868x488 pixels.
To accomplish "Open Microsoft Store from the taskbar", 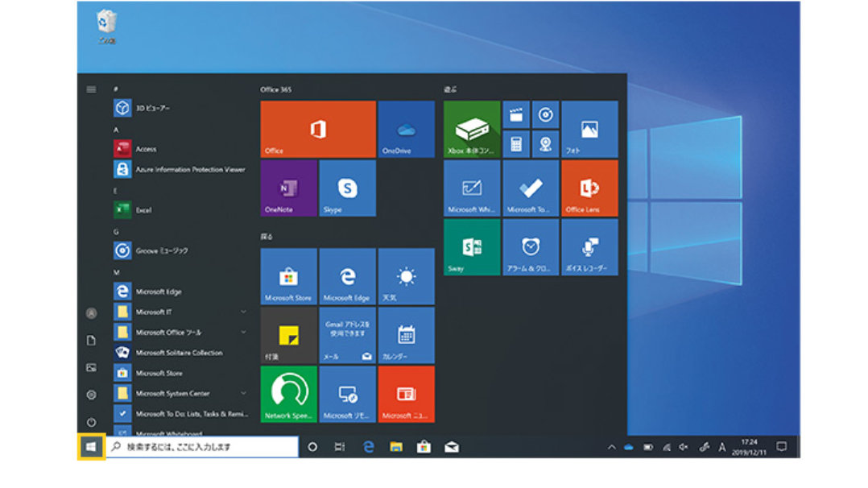I will pyautogui.click(x=424, y=447).
